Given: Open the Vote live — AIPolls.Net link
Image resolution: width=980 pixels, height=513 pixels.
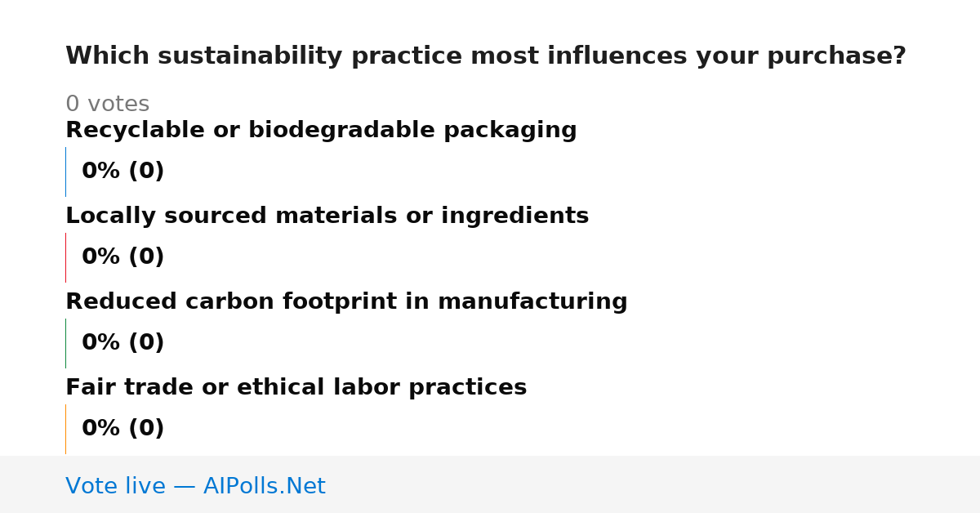Looking at the screenshot, I should pos(195,487).
